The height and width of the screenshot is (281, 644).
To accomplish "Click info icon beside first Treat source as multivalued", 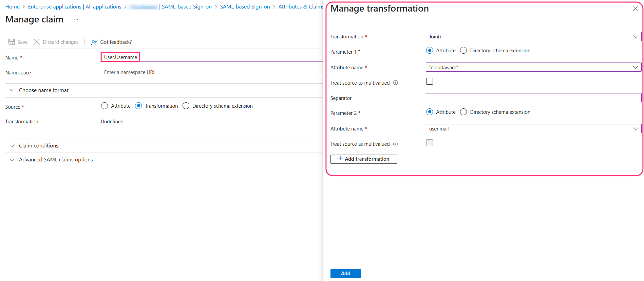I will click(395, 83).
